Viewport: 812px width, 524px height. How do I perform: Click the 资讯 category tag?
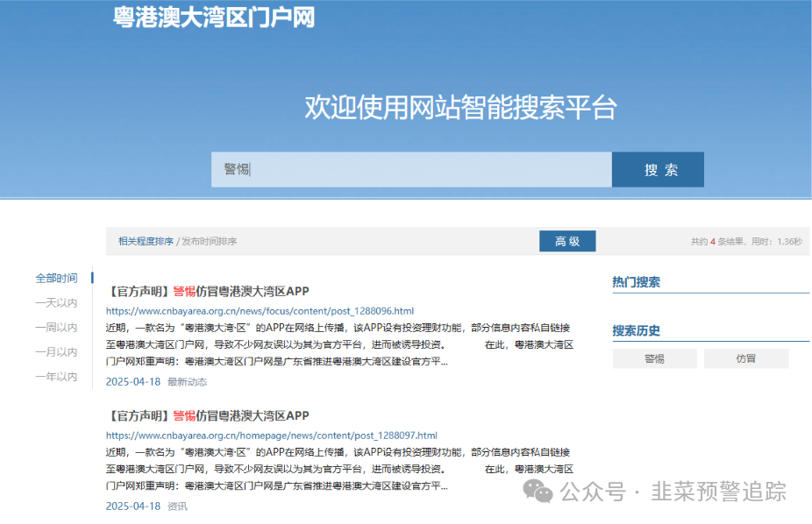[177, 506]
